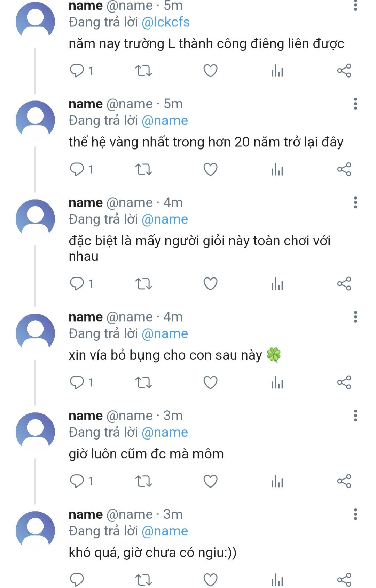Viewport: 376px width, 588px height.
Task: Like the 'đặc biệt là mấy người giỏi' tweet
Action: pyautogui.click(x=210, y=284)
